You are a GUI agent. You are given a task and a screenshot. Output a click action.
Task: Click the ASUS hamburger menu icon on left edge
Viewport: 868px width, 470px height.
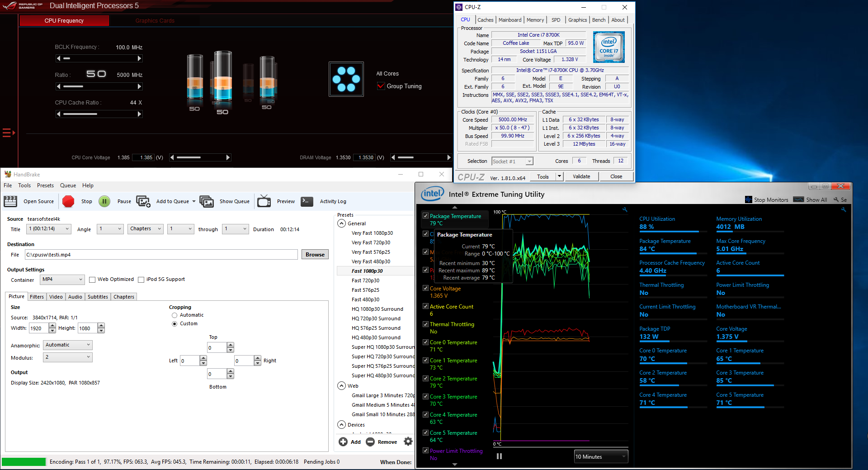point(9,133)
